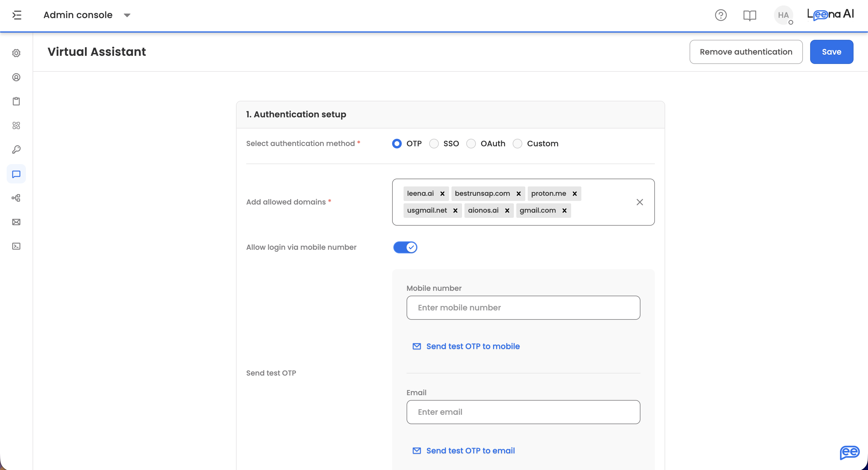868x470 pixels.
Task: Expand the Admin console dropdown arrow
Action: (127, 15)
